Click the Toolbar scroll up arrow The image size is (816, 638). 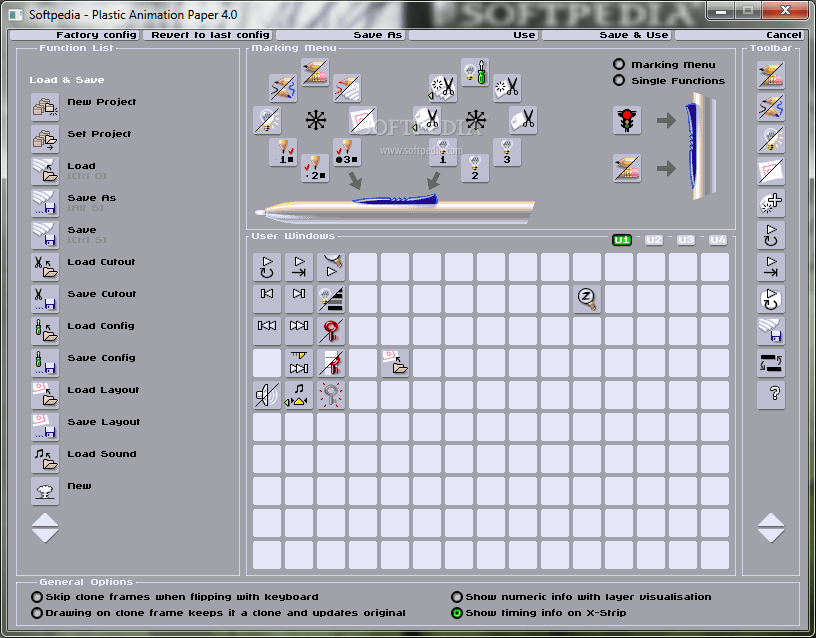(771, 519)
